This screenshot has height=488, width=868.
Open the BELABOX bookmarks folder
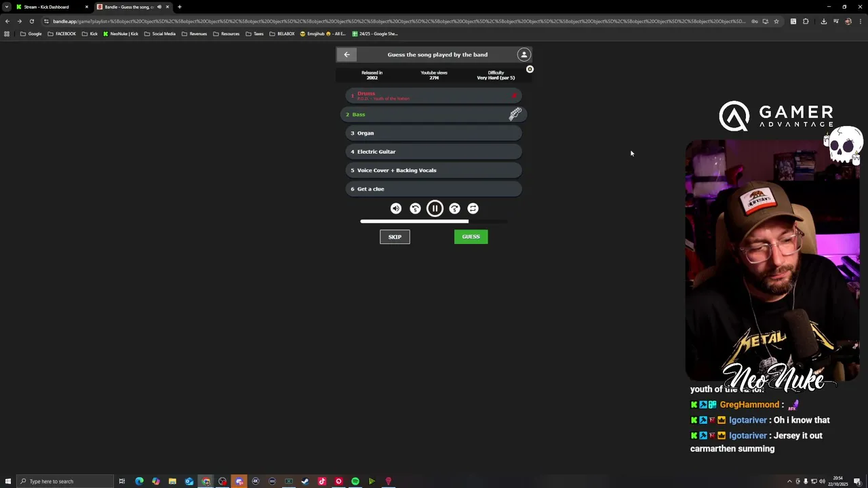pos(282,34)
